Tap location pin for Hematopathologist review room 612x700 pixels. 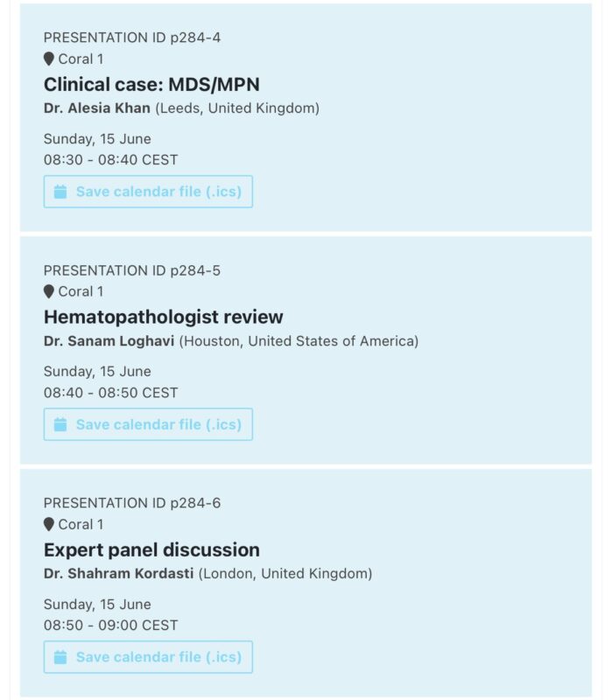tap(49, 291)
